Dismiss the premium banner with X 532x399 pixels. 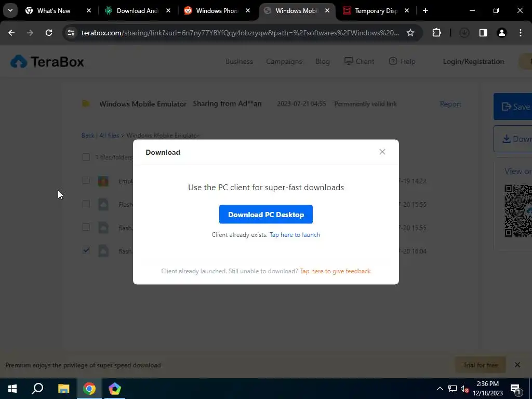517,365
